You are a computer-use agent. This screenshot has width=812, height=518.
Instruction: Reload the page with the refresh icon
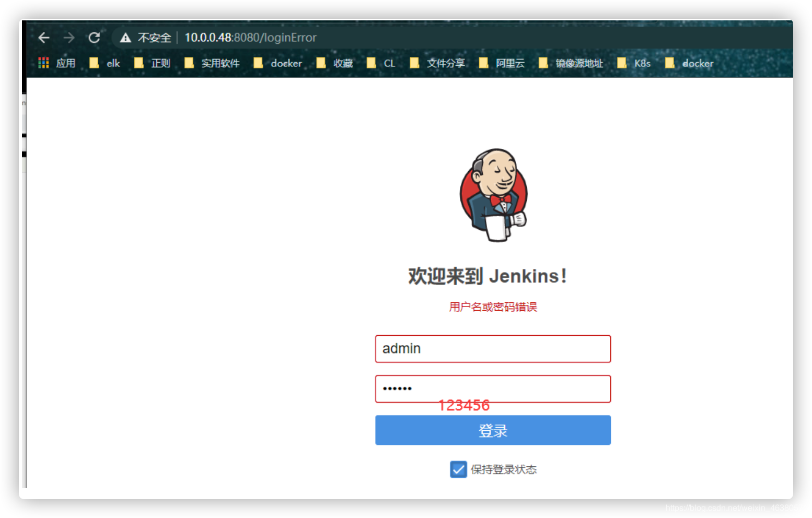(x=94, y=38)
